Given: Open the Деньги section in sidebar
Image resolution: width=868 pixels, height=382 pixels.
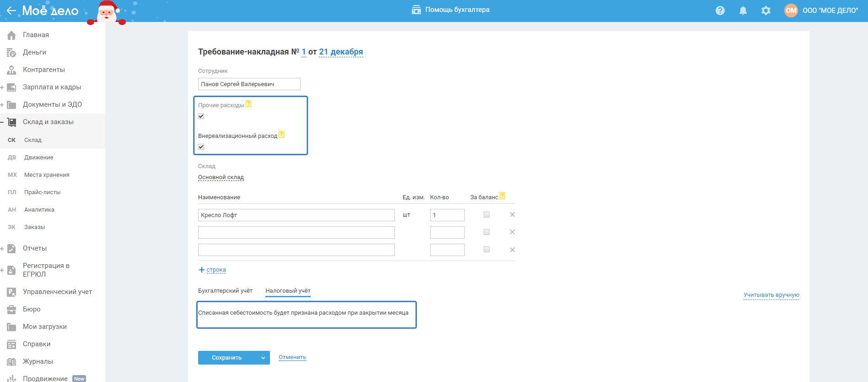Looking at the screenshot, I should click(34, 52).
